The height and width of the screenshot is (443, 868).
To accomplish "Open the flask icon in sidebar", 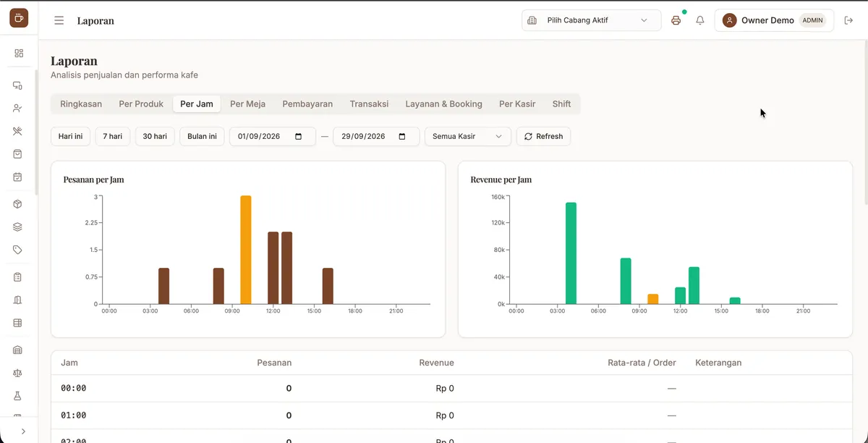I will coord(18,396).
